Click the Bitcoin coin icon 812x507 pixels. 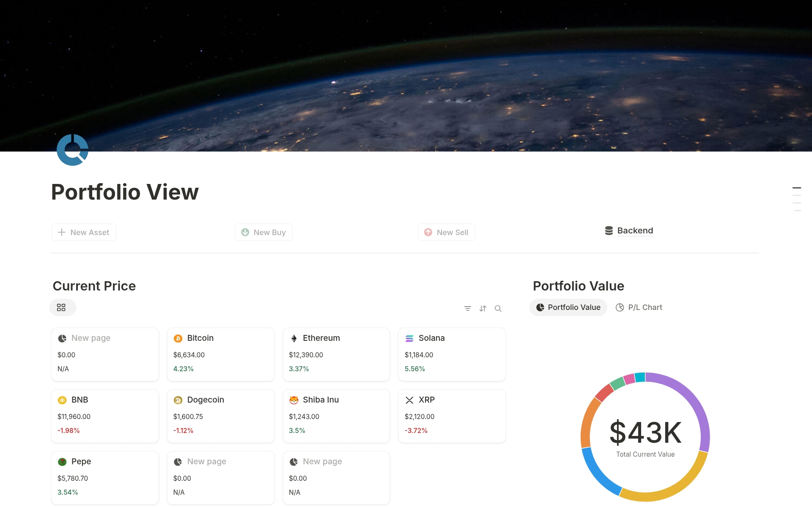pyautogui.click(x=178, y=338)
